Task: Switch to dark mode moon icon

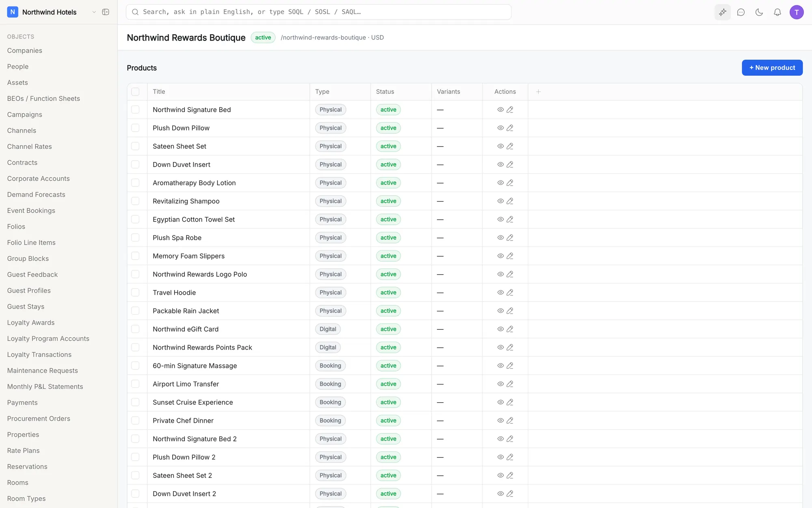Action: click(x=759, y=12)
